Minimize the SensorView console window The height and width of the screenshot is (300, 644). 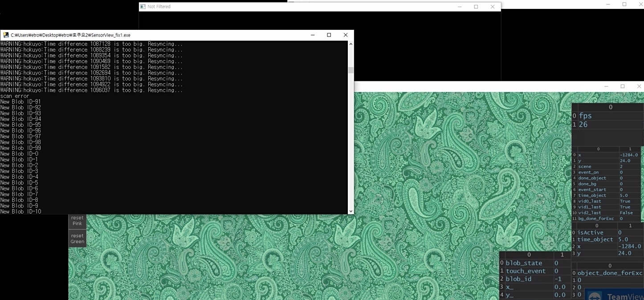click(313, 35)
